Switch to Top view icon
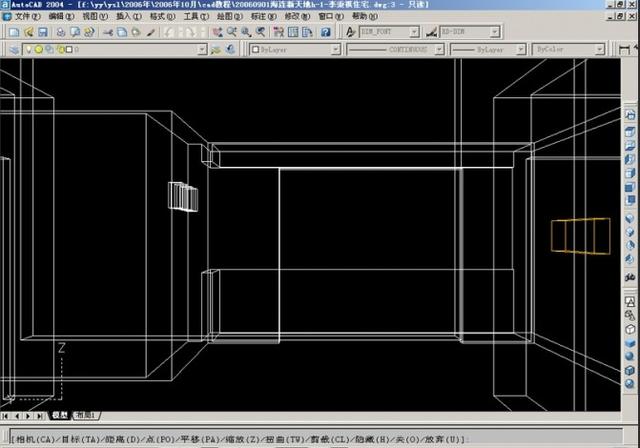Screen dimensions: 640x448 pos(630,131)
